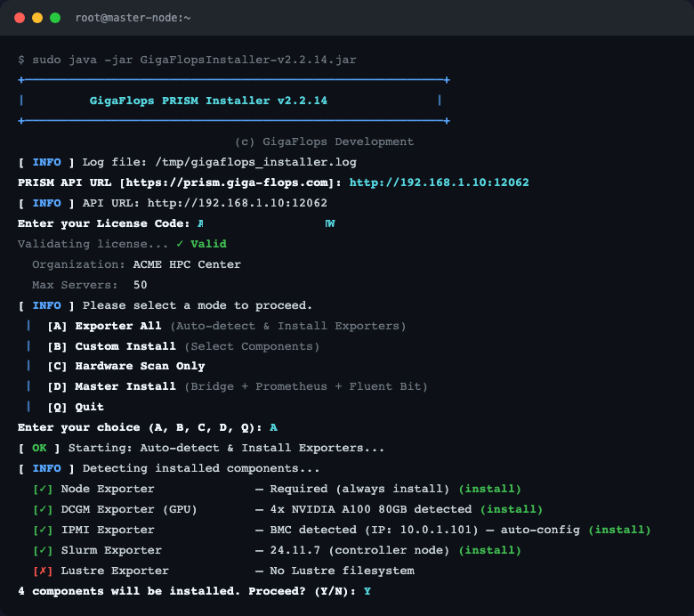The height and width of the screenshot is (616, 694).
Task: Click the yellow minimize window button
Action: 37,18
